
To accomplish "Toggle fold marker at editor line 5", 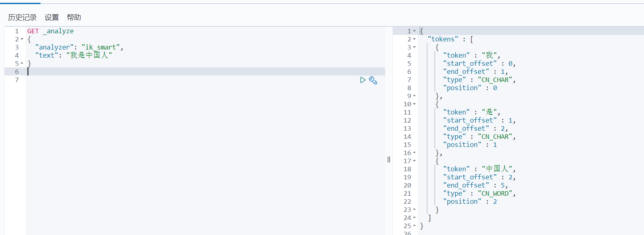I will [22, 63].
